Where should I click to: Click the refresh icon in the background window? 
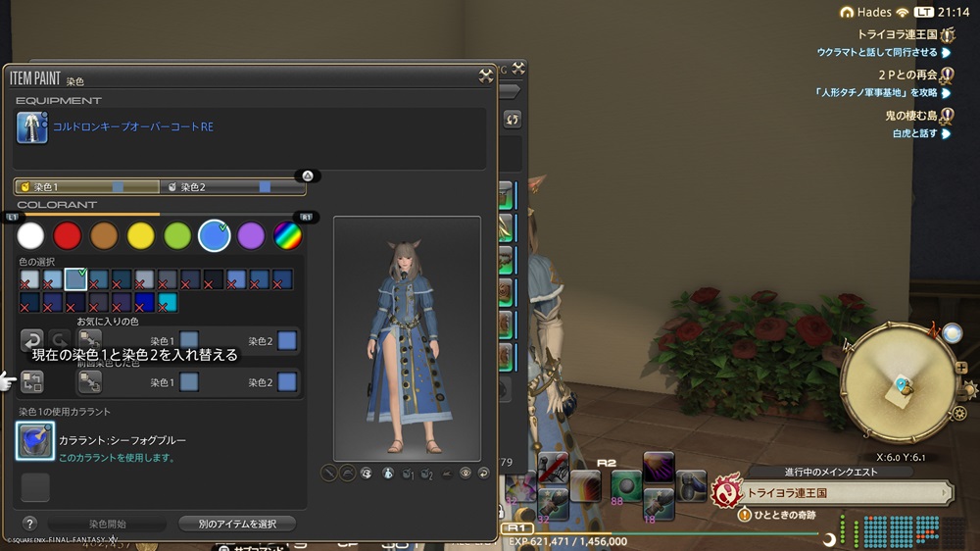coord(512,119)
